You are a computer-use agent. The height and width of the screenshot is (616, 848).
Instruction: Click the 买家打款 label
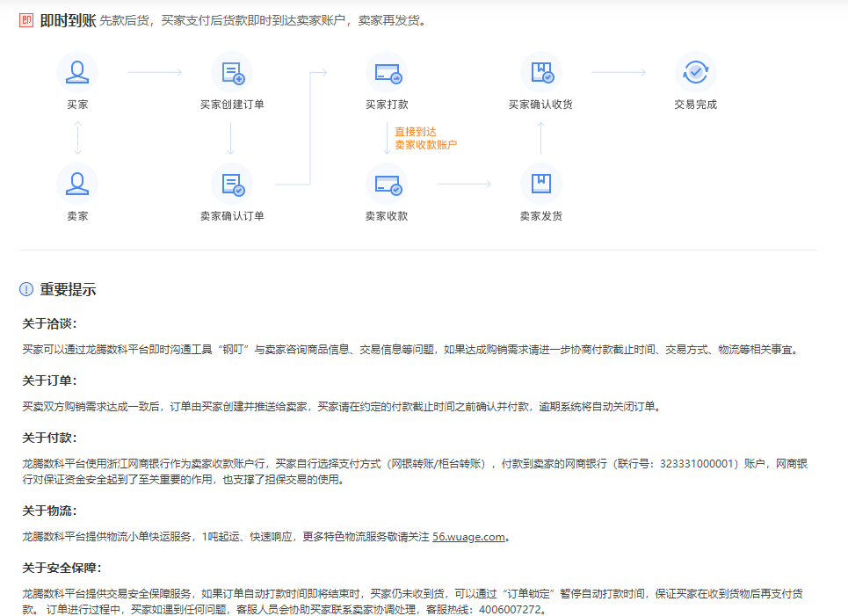pos(387,105)
